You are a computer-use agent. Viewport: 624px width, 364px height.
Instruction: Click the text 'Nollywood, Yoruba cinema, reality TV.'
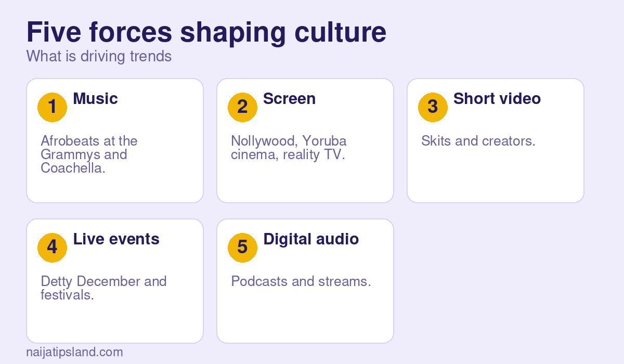click(289, 148)
